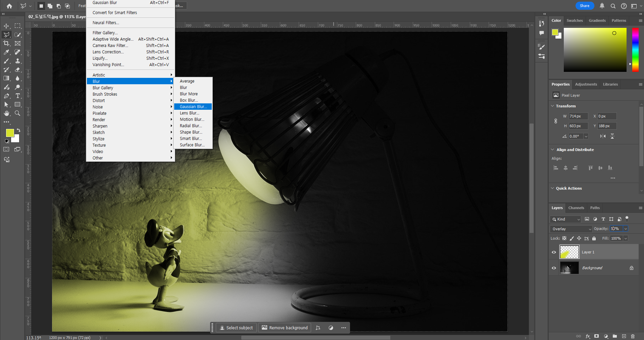This screenshot has height=340, width=644.
Task: Click the vertical canvas scrollbar
Action: 531,178
